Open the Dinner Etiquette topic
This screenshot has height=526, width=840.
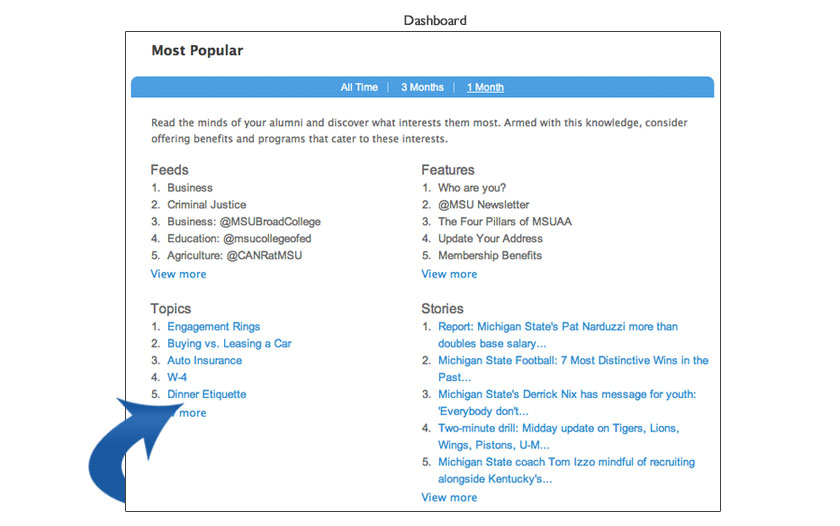click(206, 394)
